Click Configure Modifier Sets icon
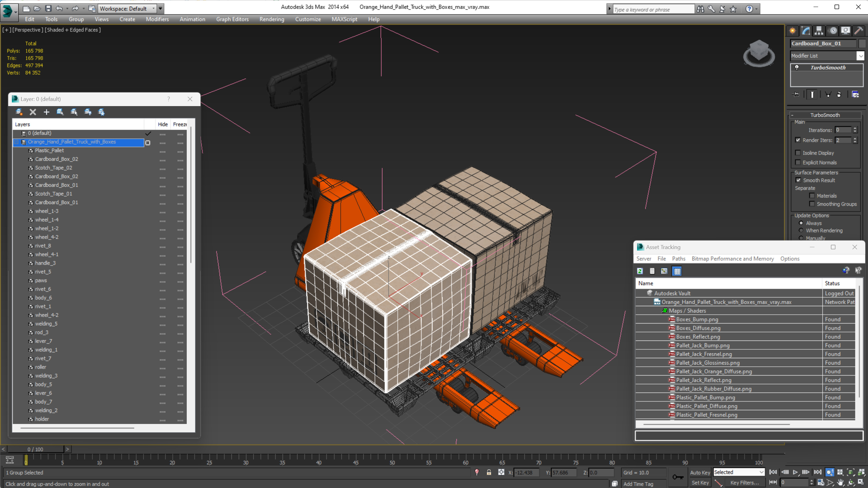 coord(855,94)
